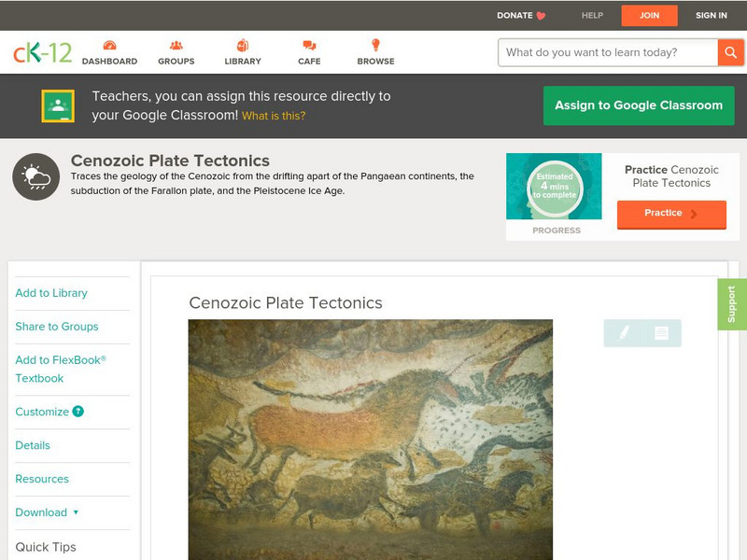
Task: Go to GROUPS menu
Action: (176, 61)
